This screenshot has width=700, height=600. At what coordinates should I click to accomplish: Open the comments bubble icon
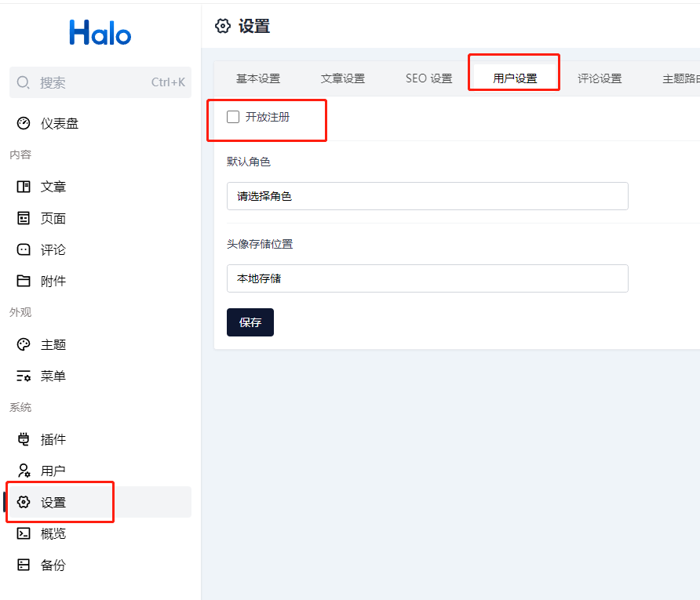coord(24,249)
